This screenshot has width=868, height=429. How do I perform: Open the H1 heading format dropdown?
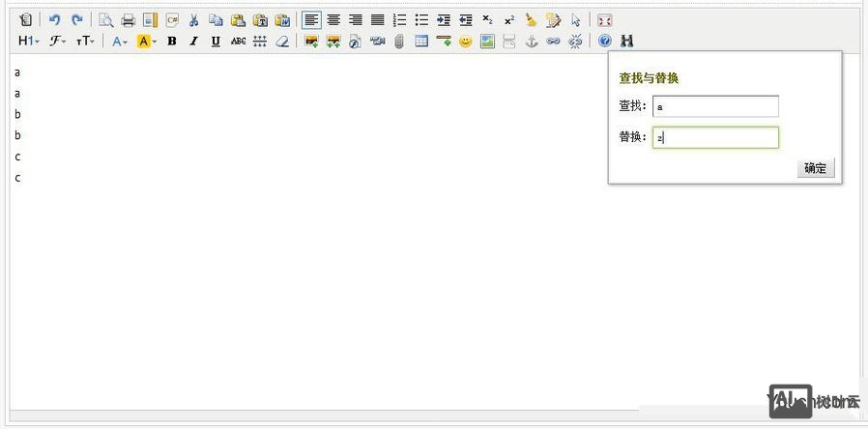[x=29, y=41]
